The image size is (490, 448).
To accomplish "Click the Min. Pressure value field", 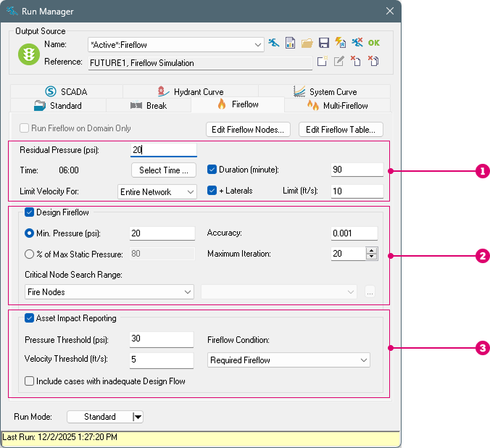I will click(x=162, y=233).
